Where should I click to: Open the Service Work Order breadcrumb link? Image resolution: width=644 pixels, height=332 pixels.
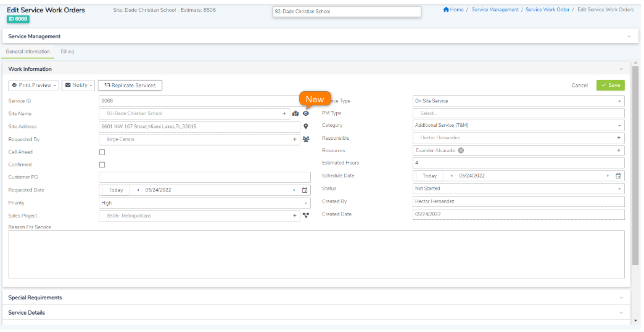tap(548, 9)
